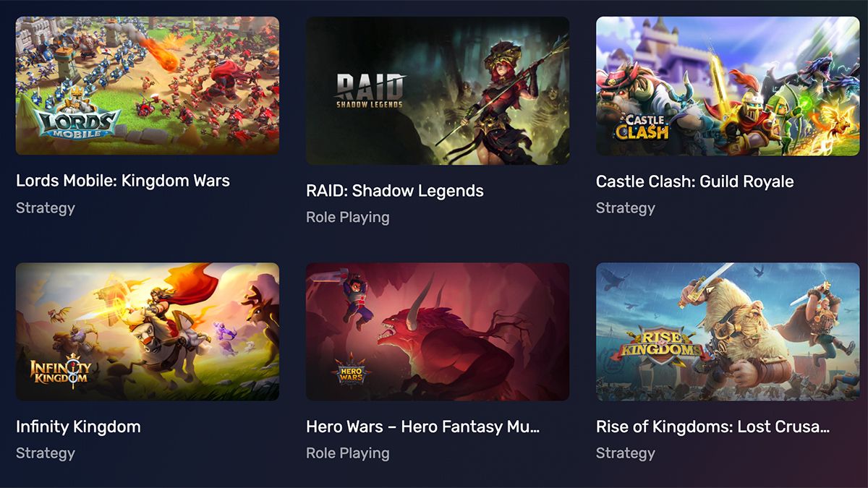The image size is (868, 488).
Task: Open the Hero Wars – Hero Fantasy title
Action: [x=423, y=427]
